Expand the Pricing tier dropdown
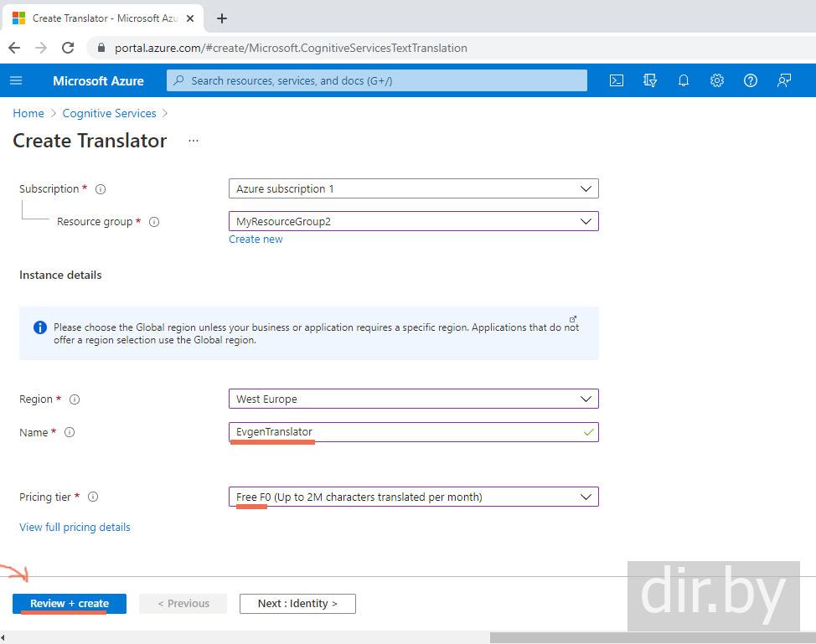This screenshot has height=644, width=816. pos(414,497)
